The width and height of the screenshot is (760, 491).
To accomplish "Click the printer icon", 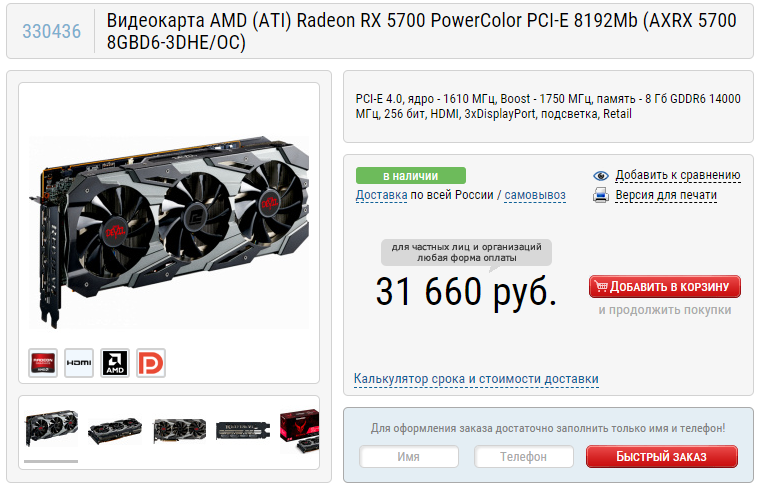I will coord(601,195).
